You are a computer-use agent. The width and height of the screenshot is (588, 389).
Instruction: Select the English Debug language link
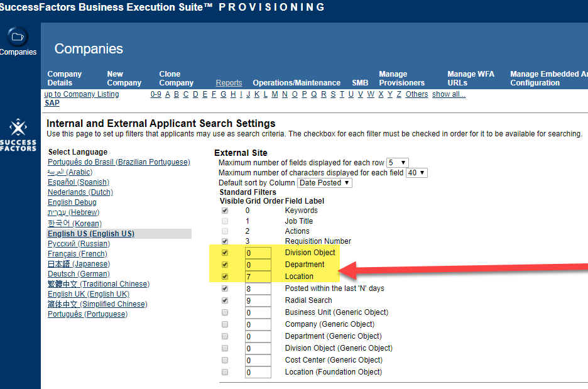coord(72,202)
